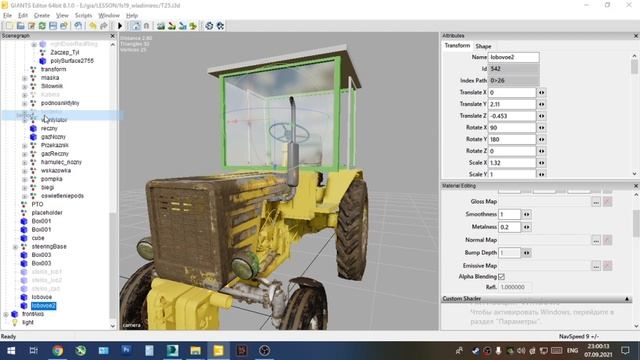Open the Edit menu

pyautogui.click(x=23, y=15)
